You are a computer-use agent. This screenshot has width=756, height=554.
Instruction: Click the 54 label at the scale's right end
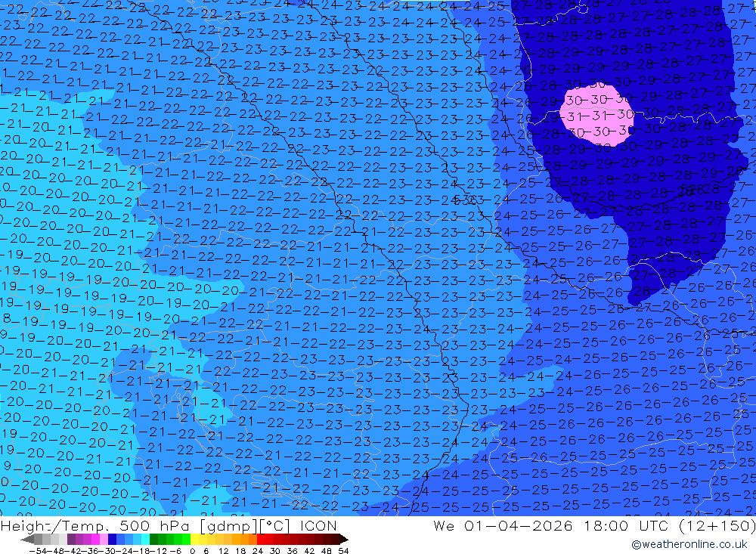[343, 551]
